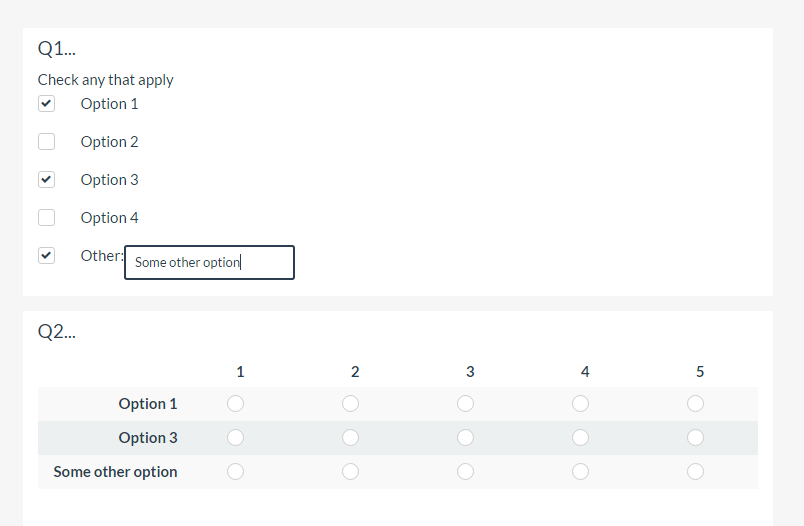804x526 pixels.
Task: Rate Option 1 row as 5
Action: [x=696, y=404]
